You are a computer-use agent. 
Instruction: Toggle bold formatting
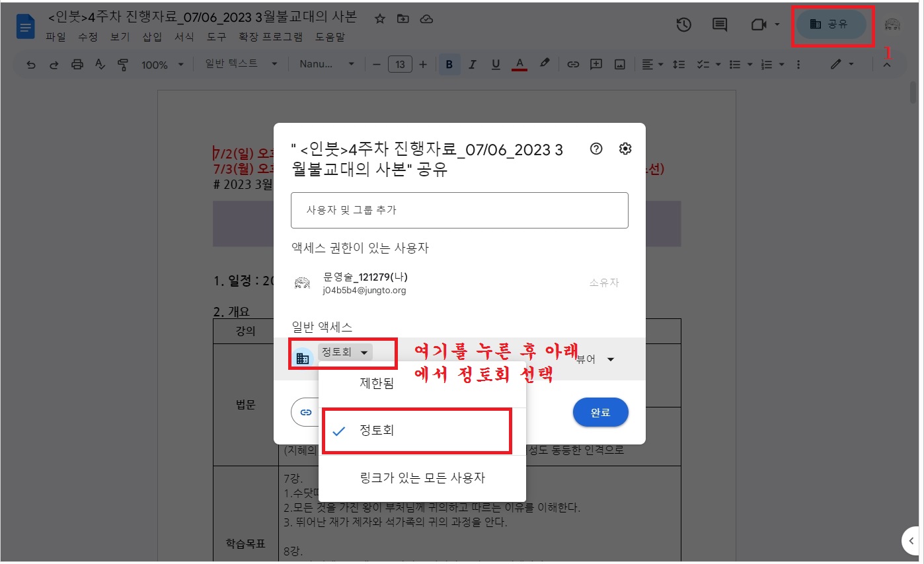point(449,64)
